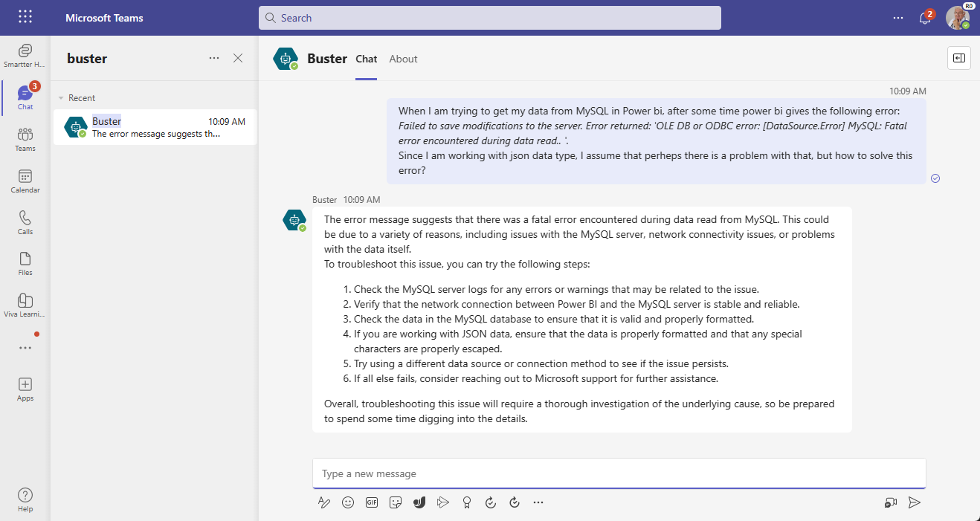Click Buster avatar beside bot reply
The height and width of the screenshot is (521, 980).
pos(294,221)
